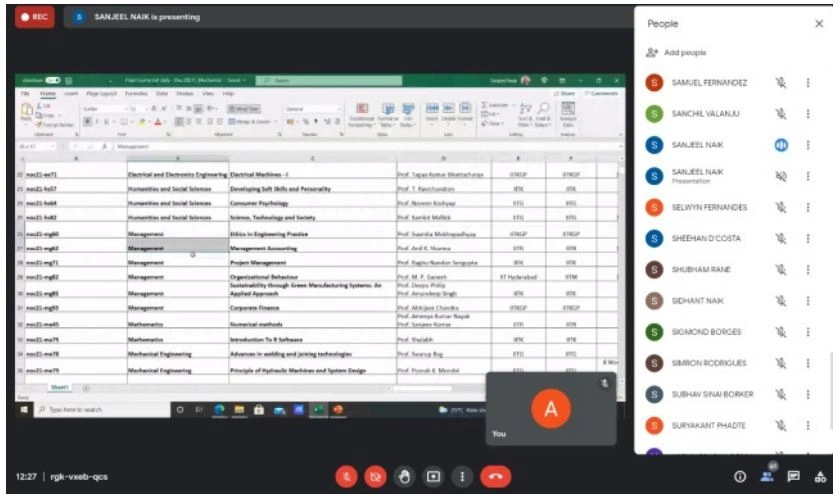Click the mic icon next to SHEEHAN D'COSTA
The image size is (839, 500).
[x=781, y=238]
